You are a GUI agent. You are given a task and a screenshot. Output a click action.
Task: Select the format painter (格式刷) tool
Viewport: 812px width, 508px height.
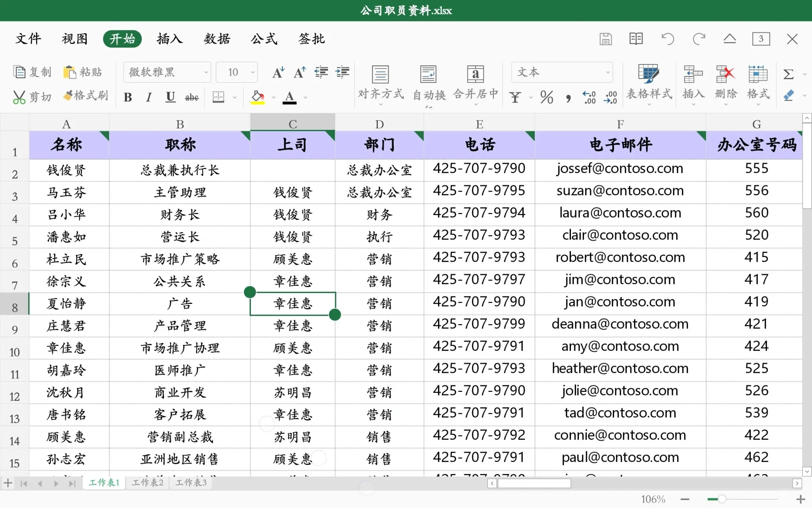pyautogui.click(x=86, y=95)
